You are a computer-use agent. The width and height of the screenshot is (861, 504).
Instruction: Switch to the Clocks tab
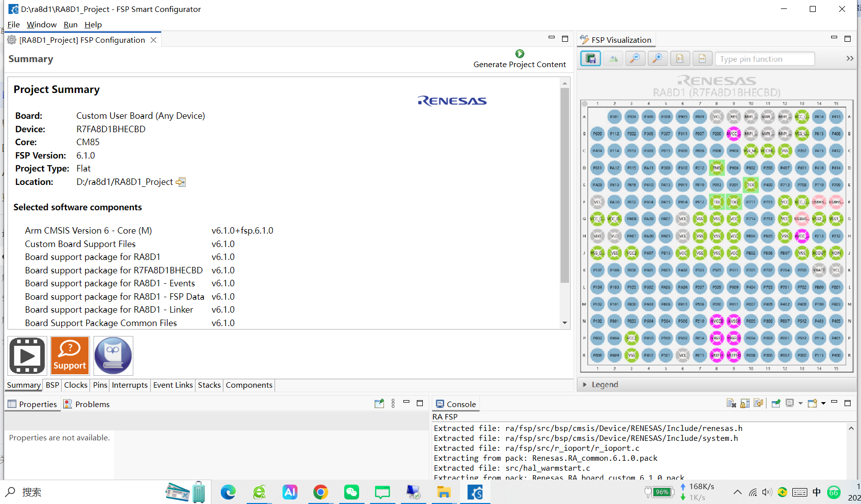(x=76, y=385)
